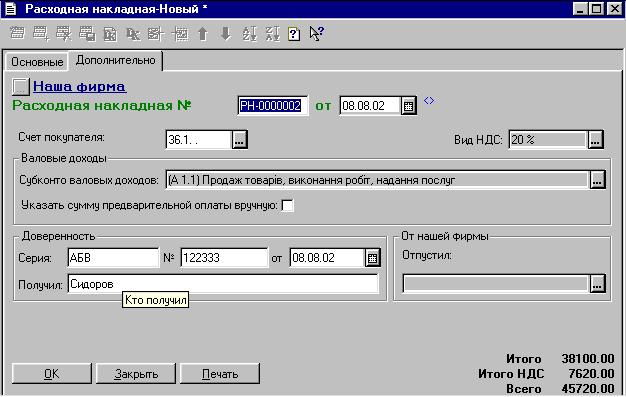Screen dimensions: 626x397
Task: Click the add new row toolbar icon
Action: coord(41,34)
